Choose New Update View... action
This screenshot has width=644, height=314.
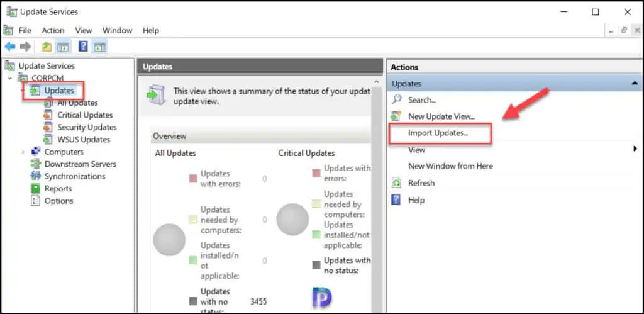[x=441, y=116]
